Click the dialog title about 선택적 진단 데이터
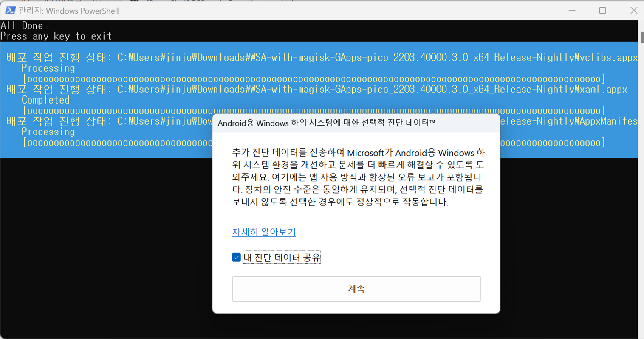 point(326,123)
